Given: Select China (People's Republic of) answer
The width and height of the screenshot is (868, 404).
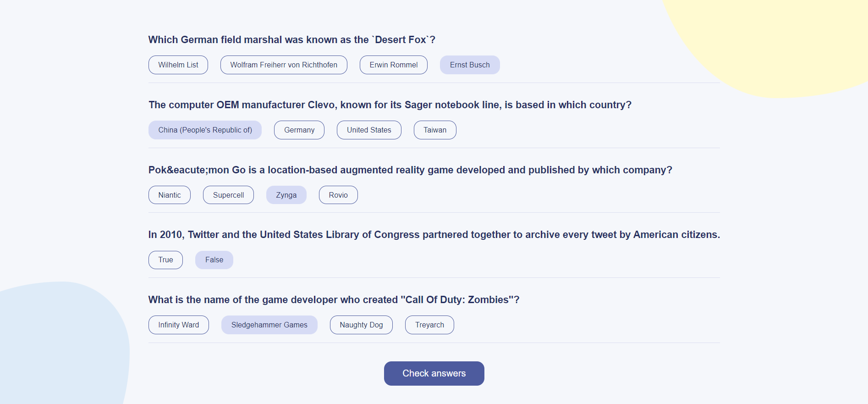Looking at the screenshot, I should tap(205, 130).
